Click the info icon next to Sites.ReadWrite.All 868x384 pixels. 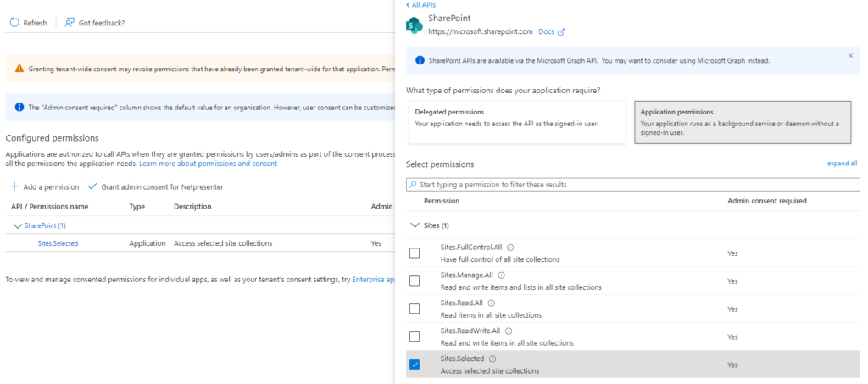509,331
